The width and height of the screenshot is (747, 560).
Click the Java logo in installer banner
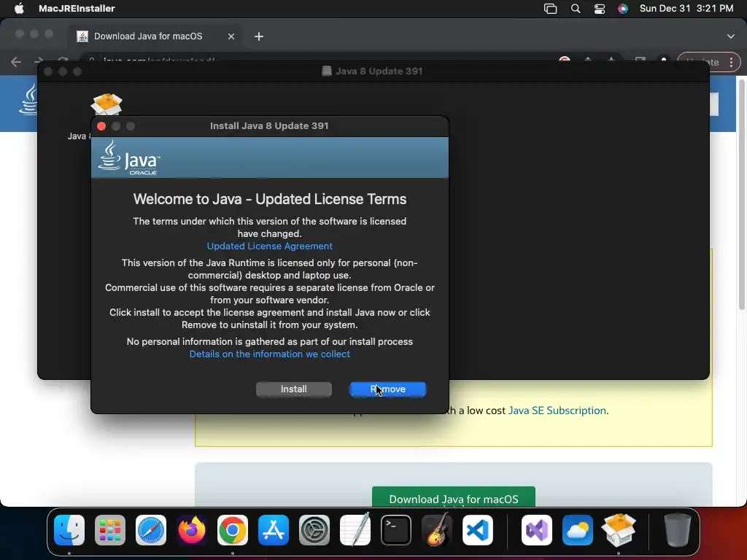pyautogui.click(x=129, y=157)
